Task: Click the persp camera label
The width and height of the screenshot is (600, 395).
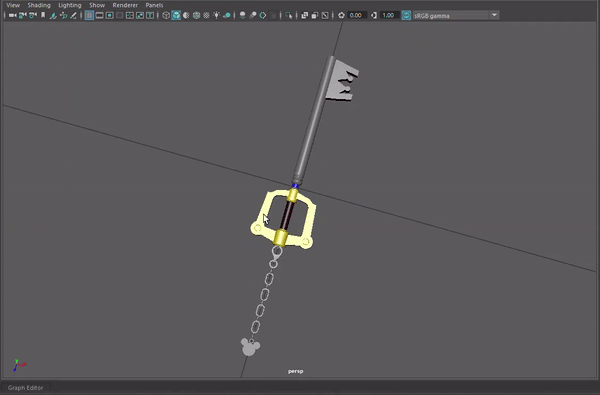Action: [295, 371]
